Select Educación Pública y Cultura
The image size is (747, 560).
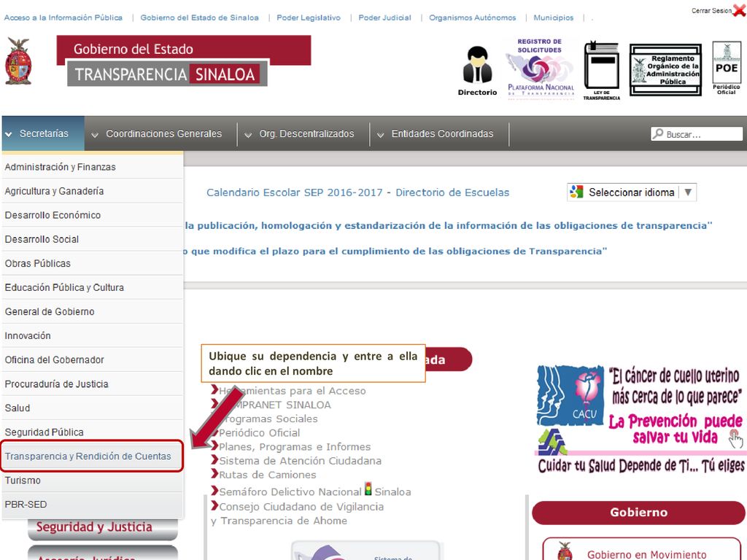tap(93, 287)
